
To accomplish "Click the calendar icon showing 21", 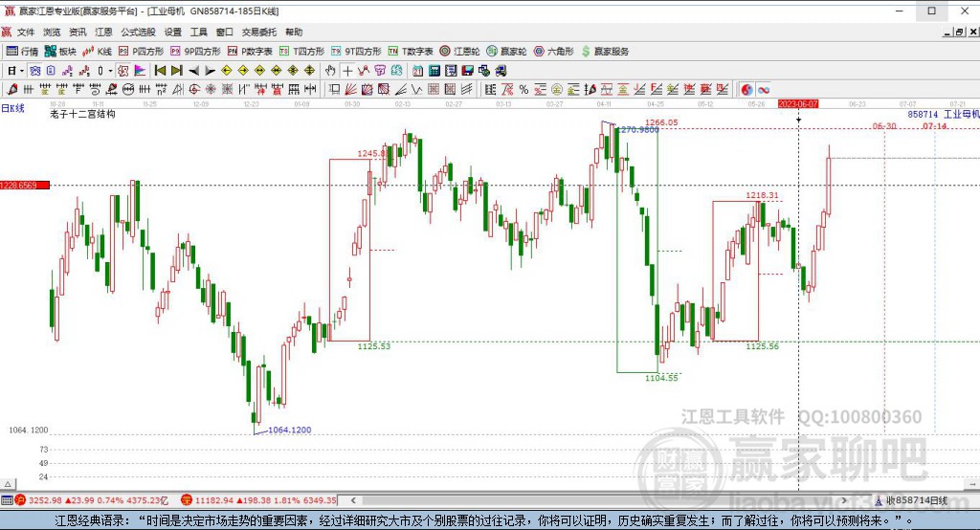I will [417, 71].
